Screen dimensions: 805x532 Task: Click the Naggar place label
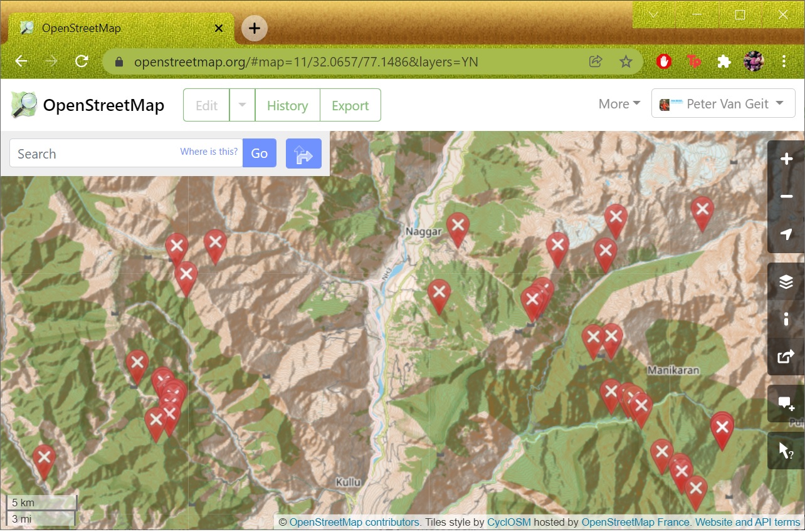[x=424, y=231]
